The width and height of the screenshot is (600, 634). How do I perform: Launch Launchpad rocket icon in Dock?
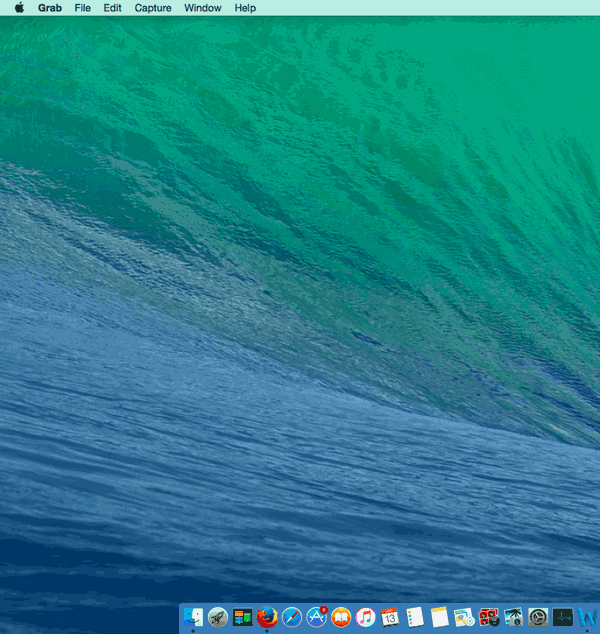click(218, 617)
